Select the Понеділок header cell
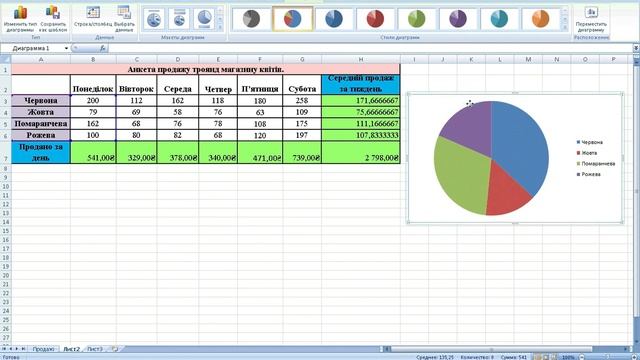The height and width of the screenshot is (360, 640). [x=93, y=85]
